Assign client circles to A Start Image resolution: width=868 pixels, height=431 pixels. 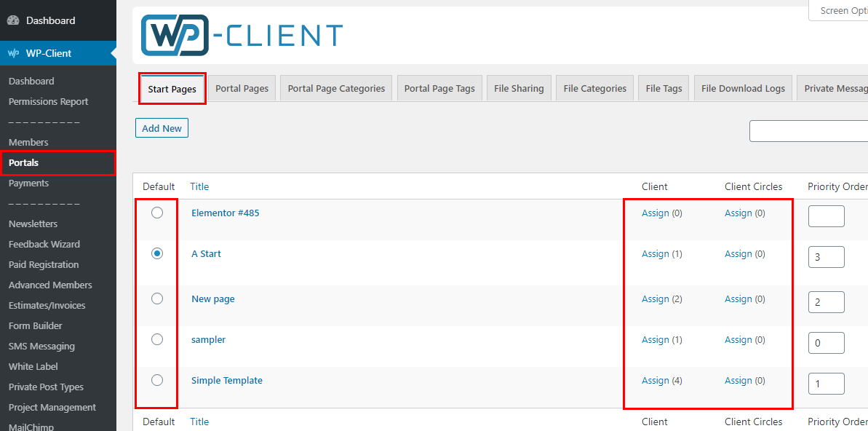pos(738,254)
